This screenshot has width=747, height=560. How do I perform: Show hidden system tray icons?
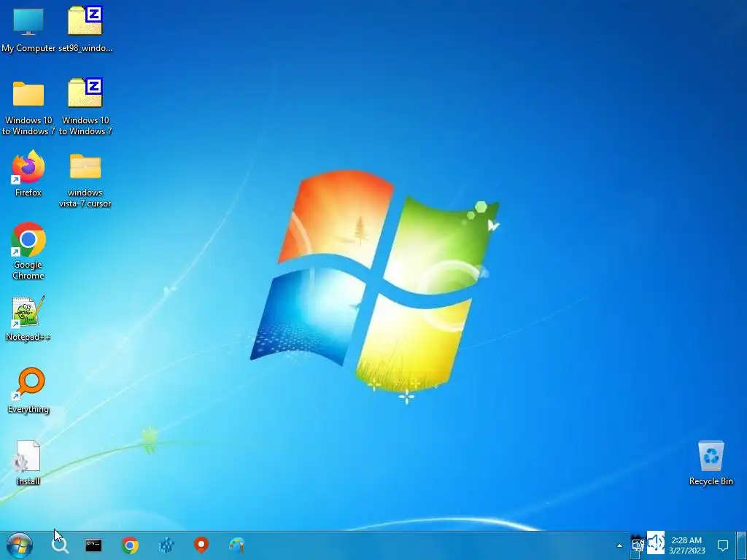619,545
